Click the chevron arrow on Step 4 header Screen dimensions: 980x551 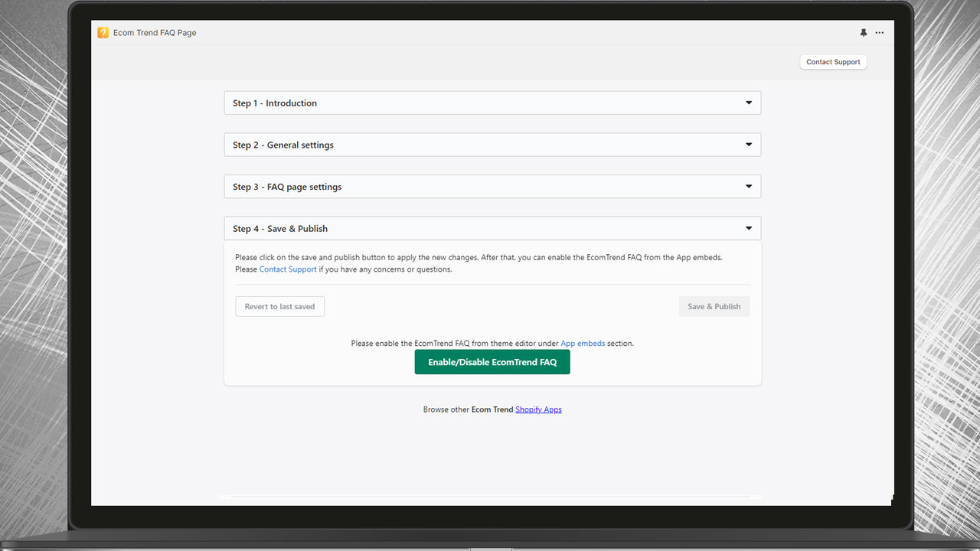pos(748,227)
